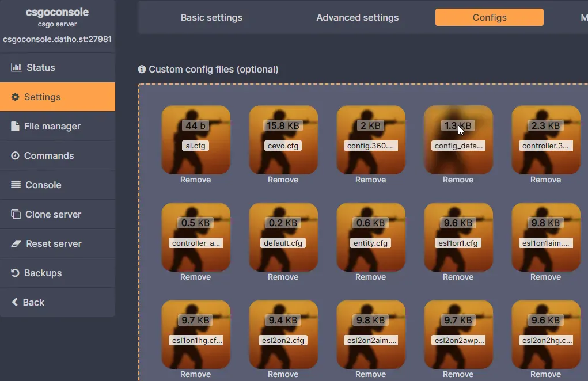Select the Configs tab
This screenshot has width=588, height=381.
(x=488, y=17)
